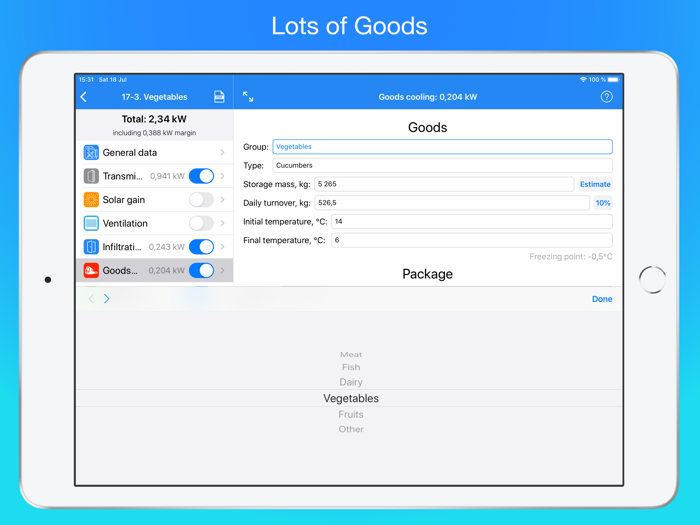This screenshot has height=525, width=700.
Task: Click the 0,243 kW infiltration value
Action: click(x=167, y=247)
